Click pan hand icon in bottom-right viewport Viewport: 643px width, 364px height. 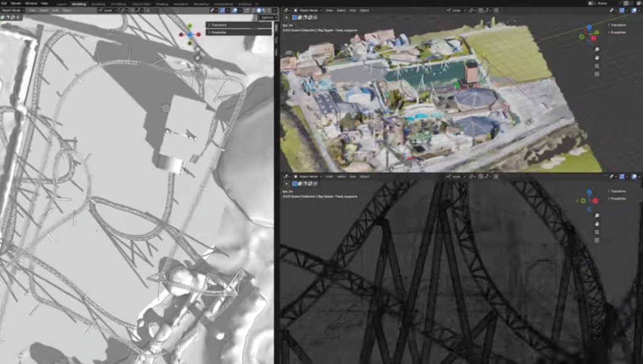point(596,223)
